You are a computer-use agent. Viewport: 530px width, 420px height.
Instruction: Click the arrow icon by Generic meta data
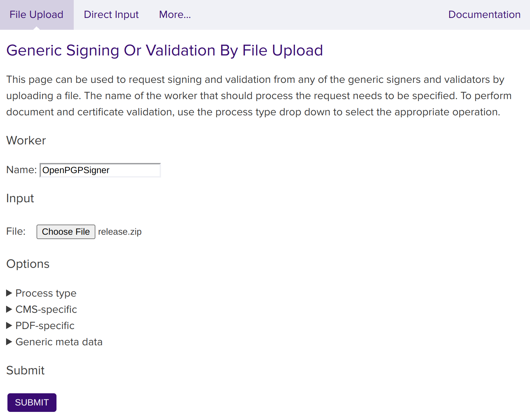pyautogui.click(x=9, y=342)
